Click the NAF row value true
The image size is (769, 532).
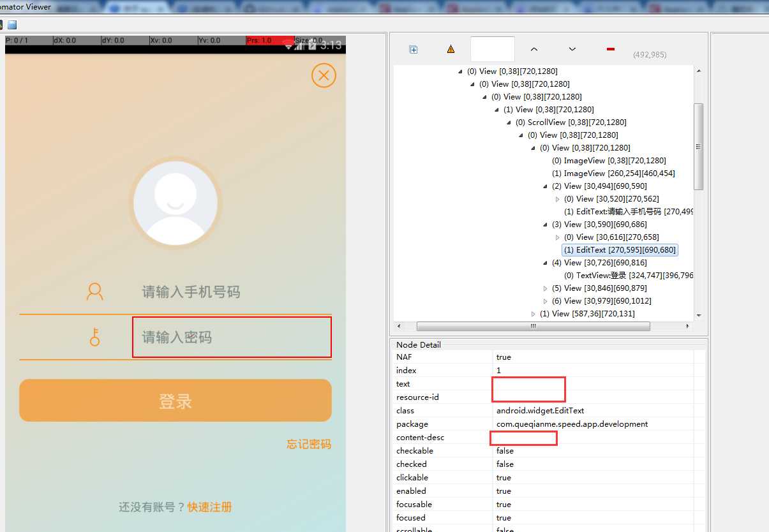pos(504,357)
